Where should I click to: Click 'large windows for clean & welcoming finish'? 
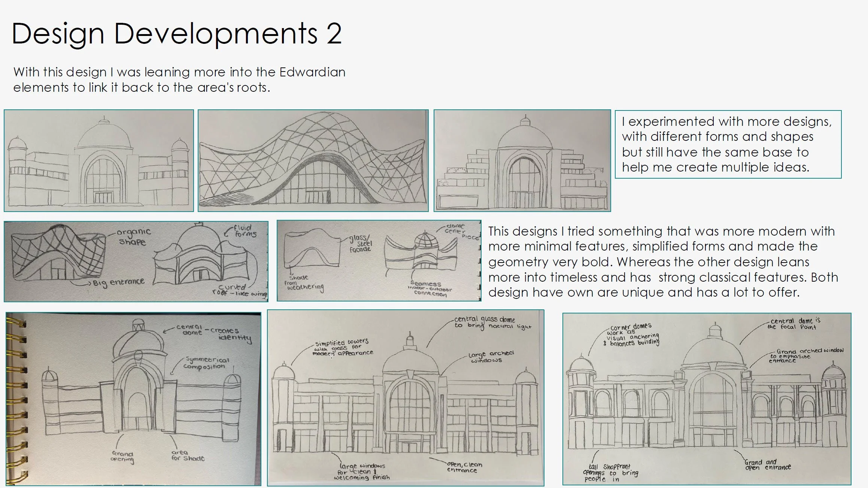362,472
